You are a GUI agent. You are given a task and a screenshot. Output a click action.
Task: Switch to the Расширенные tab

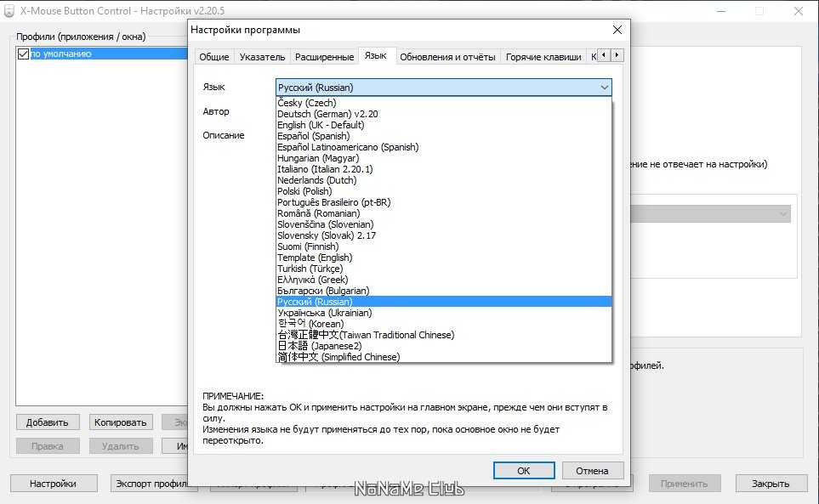coord(324,57)
